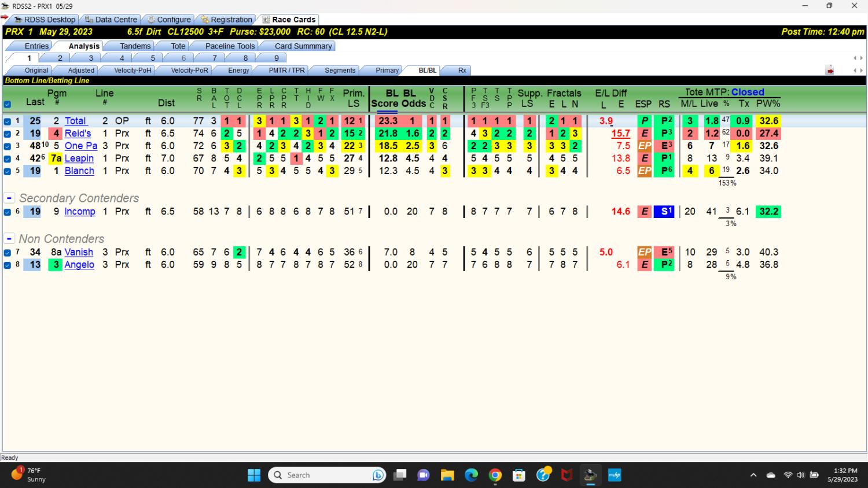Launch Microsoft Edge from the taskbar
This screenshot has height=488, width=868.
(x=471, y=475)
